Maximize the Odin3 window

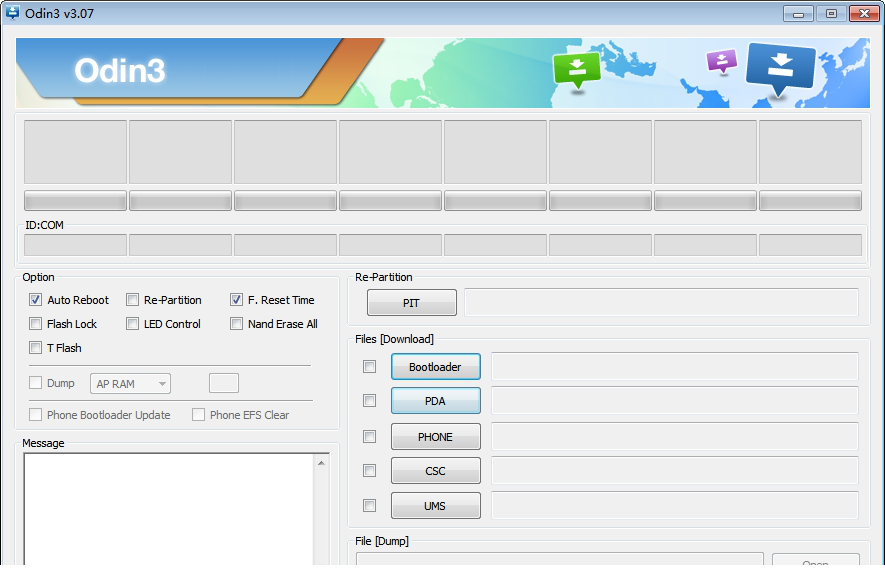831,14
